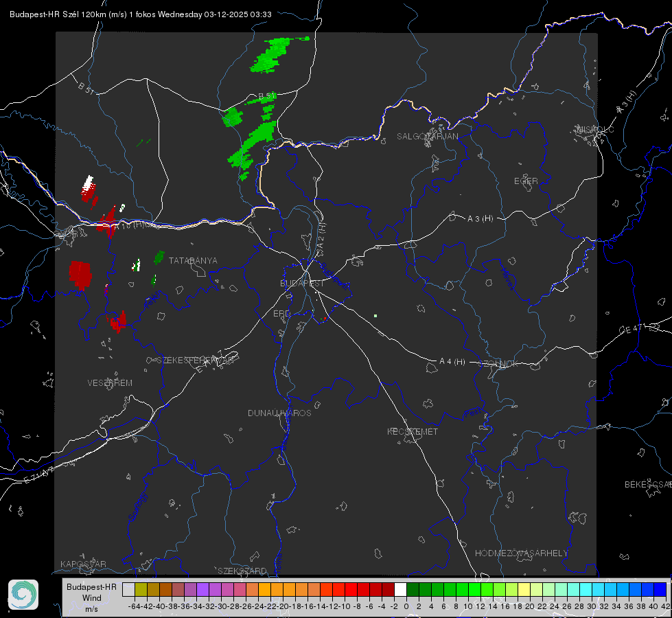Click the A 4 (H) road label
The image size is (672, 618).
click(x=452, y=362)
